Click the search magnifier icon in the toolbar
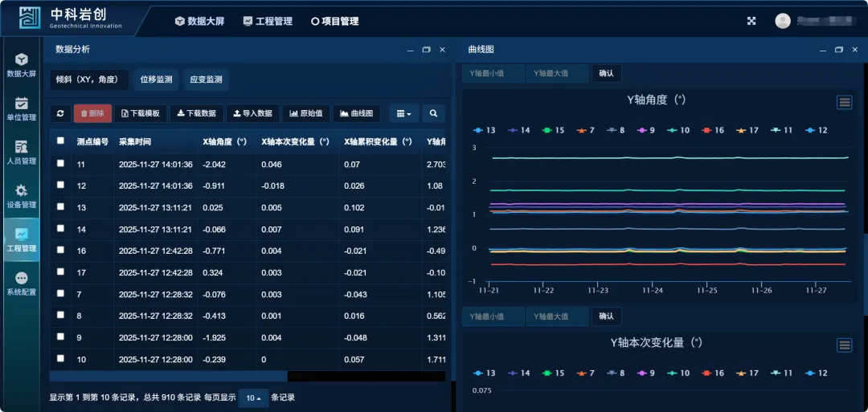 (x=433, y=114)
